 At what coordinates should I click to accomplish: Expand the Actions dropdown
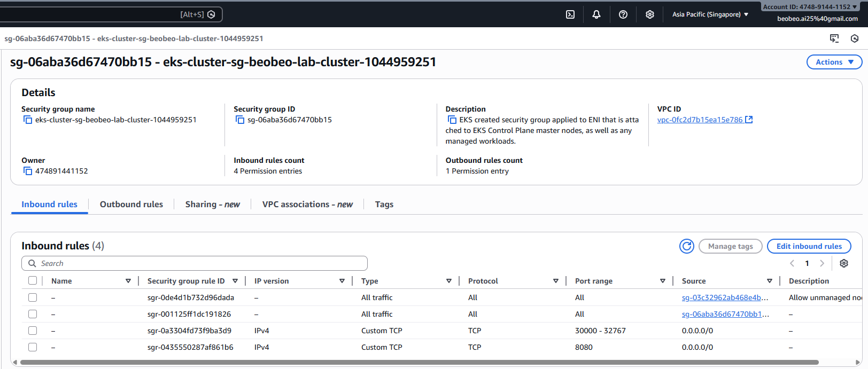point(834,62)
